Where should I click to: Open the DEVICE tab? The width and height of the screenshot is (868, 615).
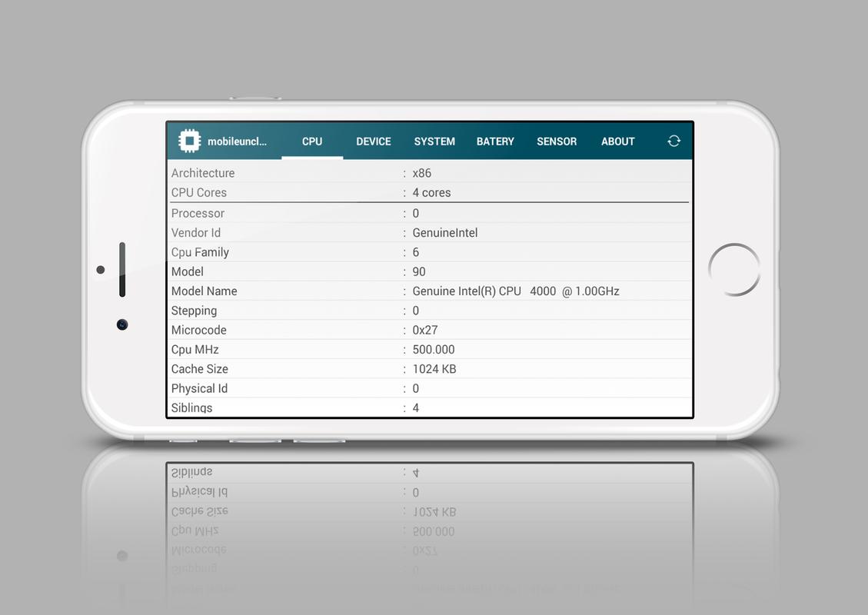tap(374, 141)
